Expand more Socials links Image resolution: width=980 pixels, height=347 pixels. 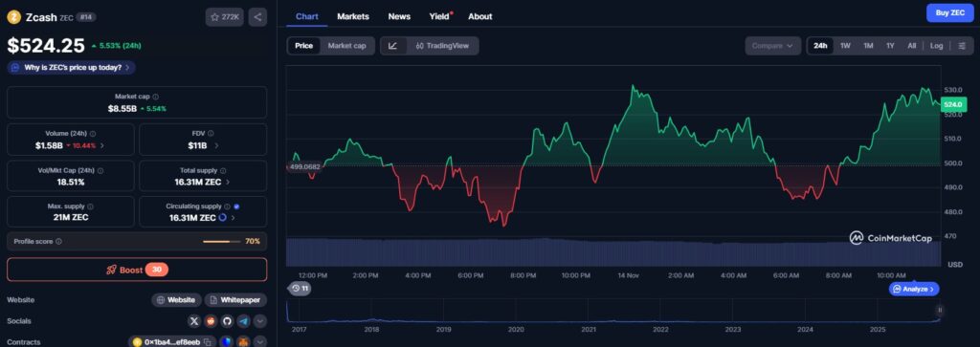(260, 321)
